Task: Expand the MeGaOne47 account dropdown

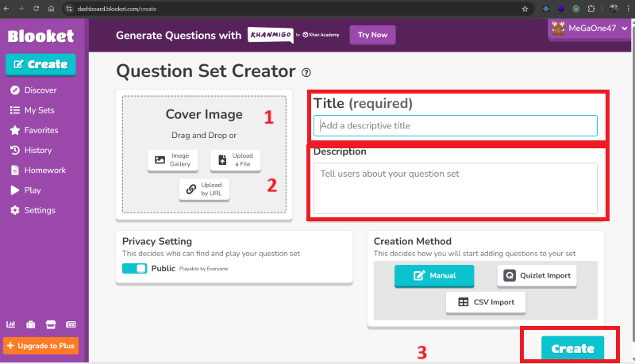Action: tap(589, 29)
